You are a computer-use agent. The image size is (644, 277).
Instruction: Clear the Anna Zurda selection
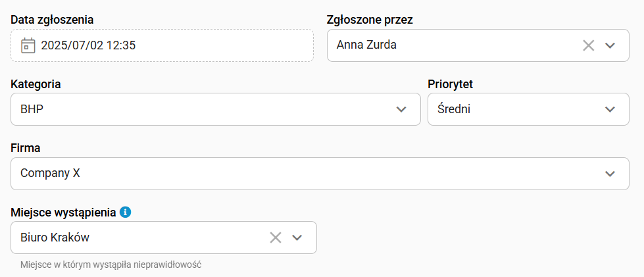tap(589, 45)
